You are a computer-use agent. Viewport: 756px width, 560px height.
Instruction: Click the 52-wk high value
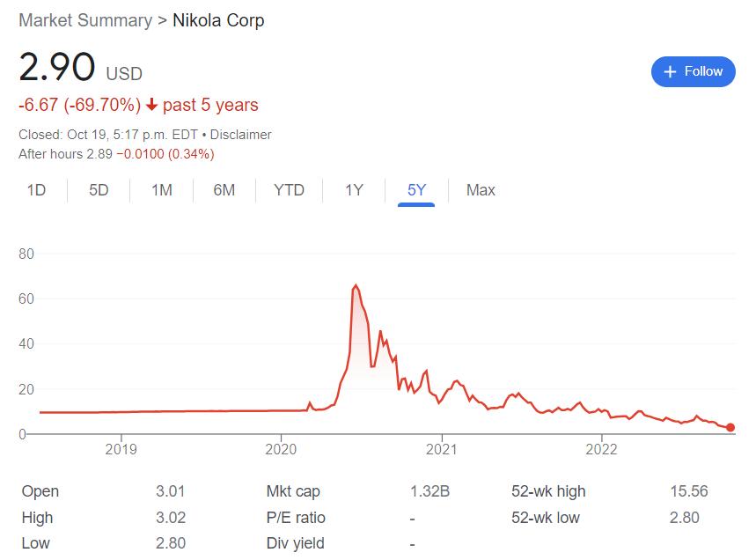[x=687, y=491]
